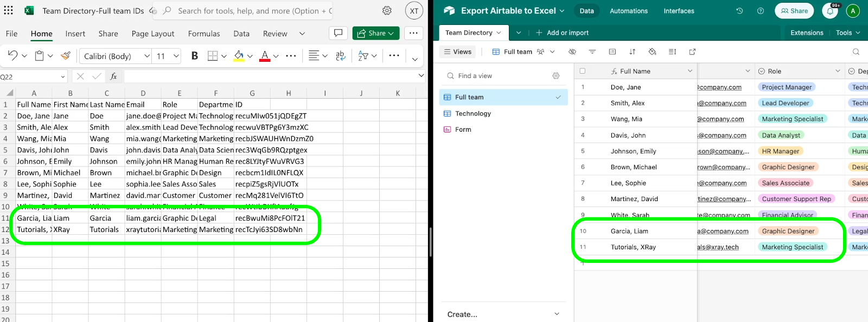Open the font size 11 dropdown
The height and width of the screenshot is (322, 868).
(x=176, y=56)
